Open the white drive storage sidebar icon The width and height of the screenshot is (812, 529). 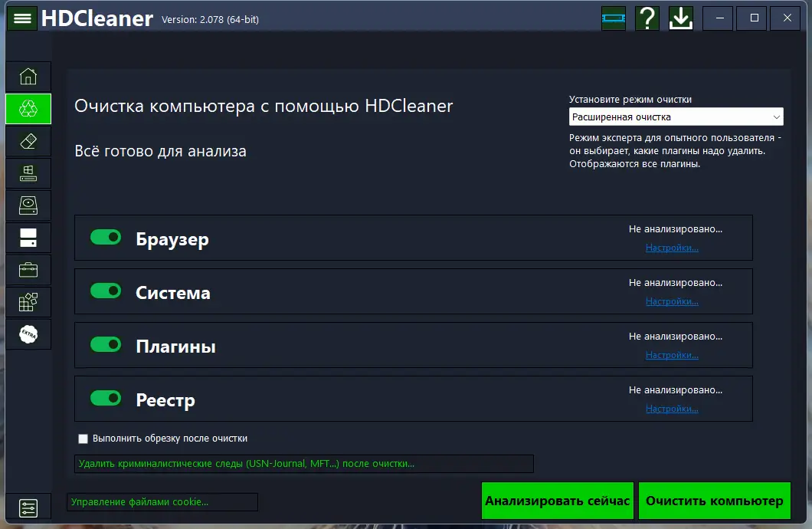point(28,238)
